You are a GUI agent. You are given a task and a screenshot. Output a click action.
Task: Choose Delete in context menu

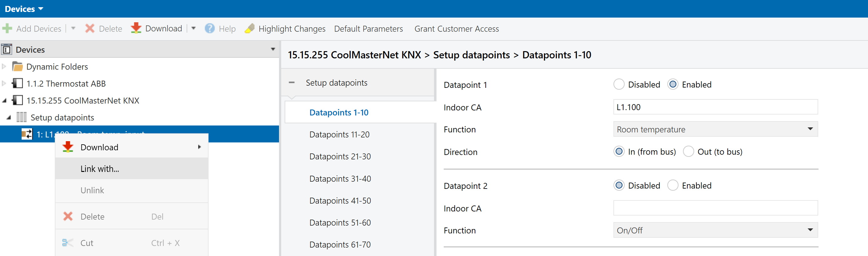pos(132,216)
